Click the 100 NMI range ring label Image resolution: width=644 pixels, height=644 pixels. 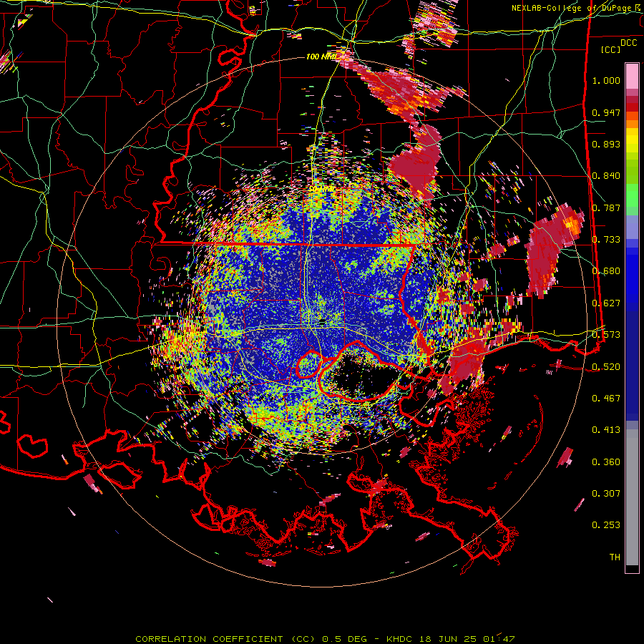tap(321, 57)
